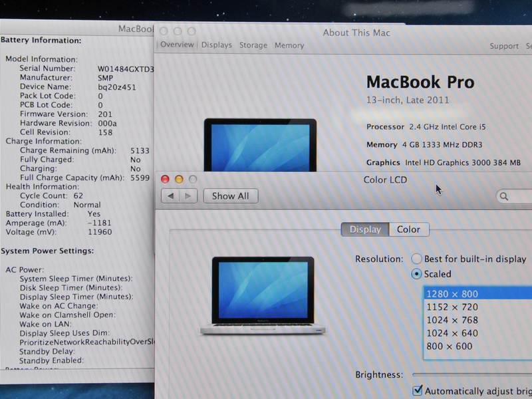
Task: Click the forward arrow in Color LCD toolbar
Action: pos(188,196)
